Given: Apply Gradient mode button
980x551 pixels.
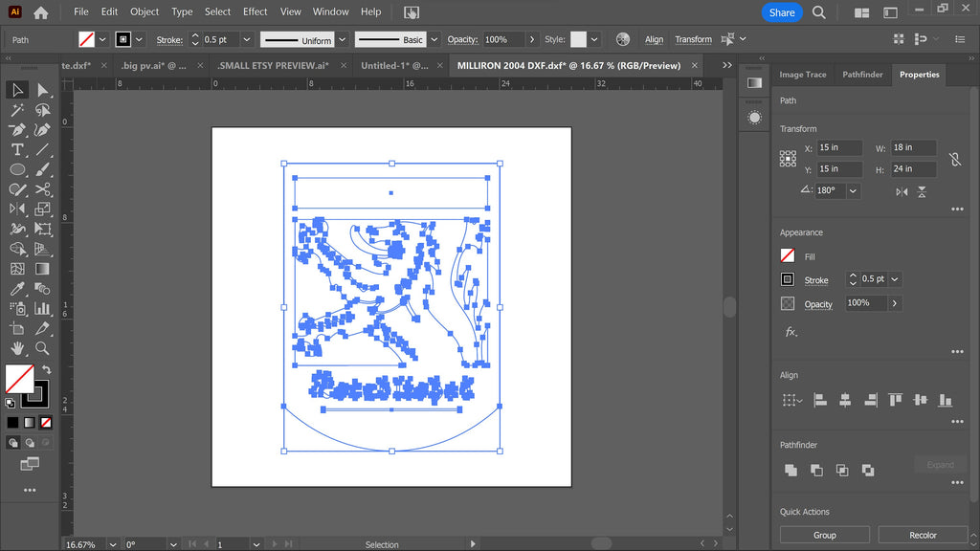Looking at the screenshot, I should [30, 423].
